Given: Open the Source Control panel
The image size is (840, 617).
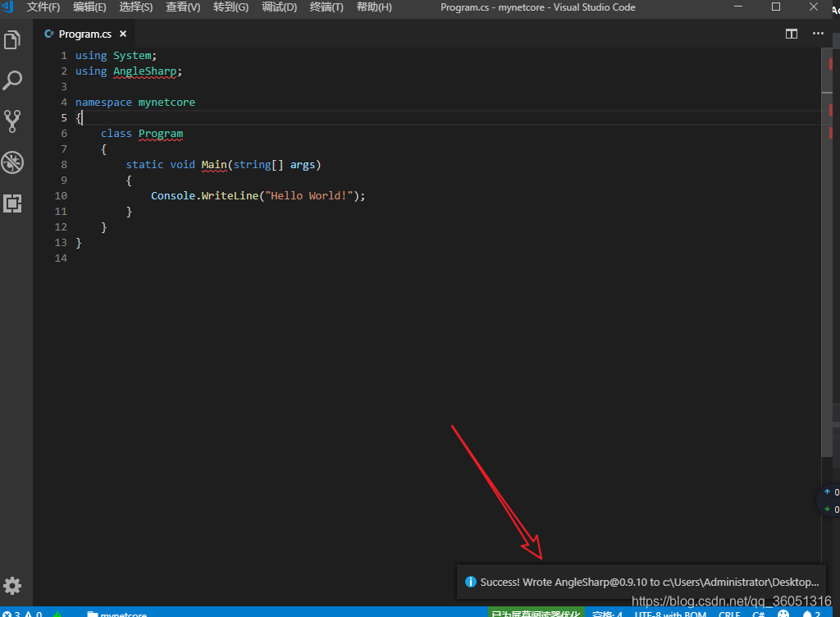Looking at the screenshot, I should [x=12, y=121].
